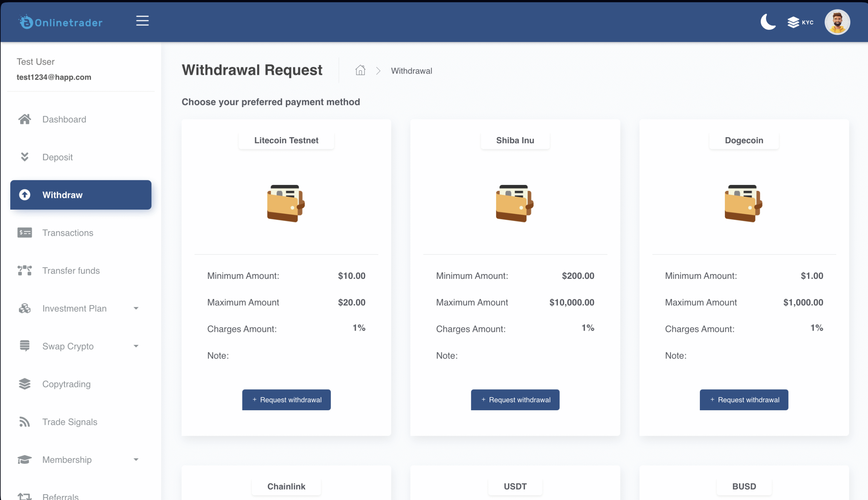Click the $1,000.00 maximum amount value
Image resolution: width=868 pixels, height=500 pixels.
(803, 302)
